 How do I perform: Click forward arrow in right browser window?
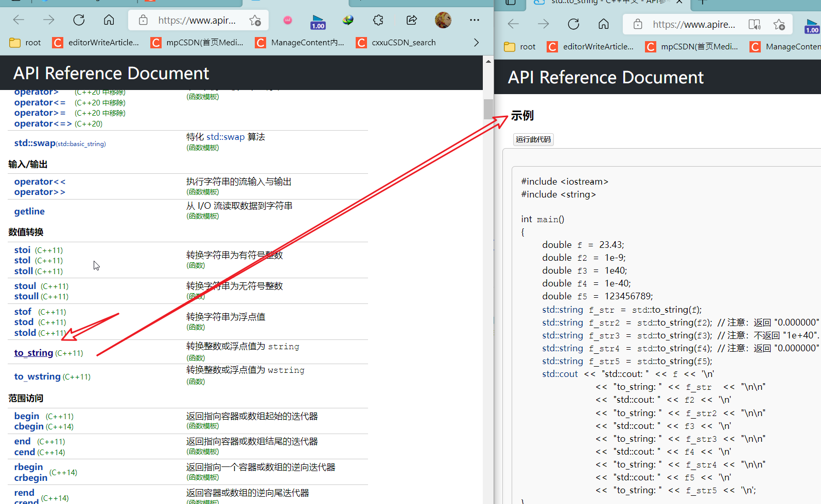(544, 24)
